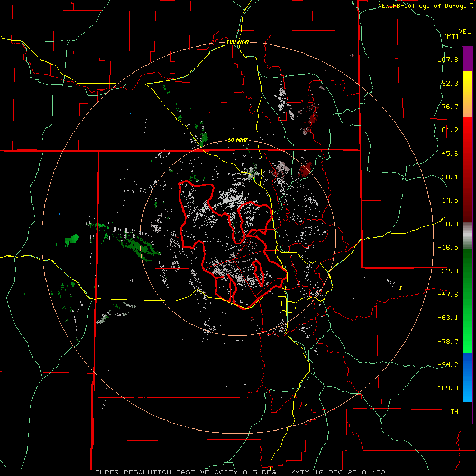This screenshot has width=476, height=476.
Task: Select the -109.8 scale value
Action: [446, 388]
